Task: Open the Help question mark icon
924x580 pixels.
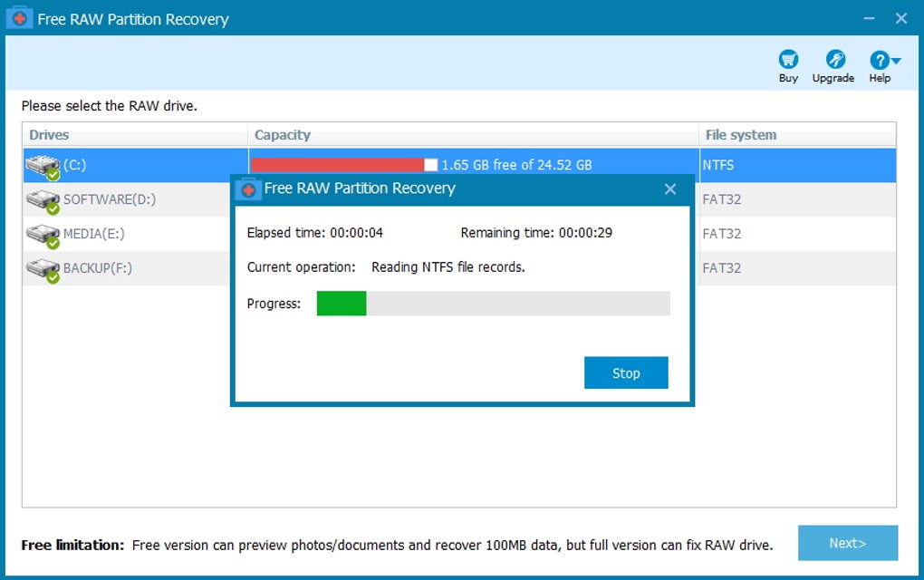Action: pyautogui.click(x=880, y=60)
